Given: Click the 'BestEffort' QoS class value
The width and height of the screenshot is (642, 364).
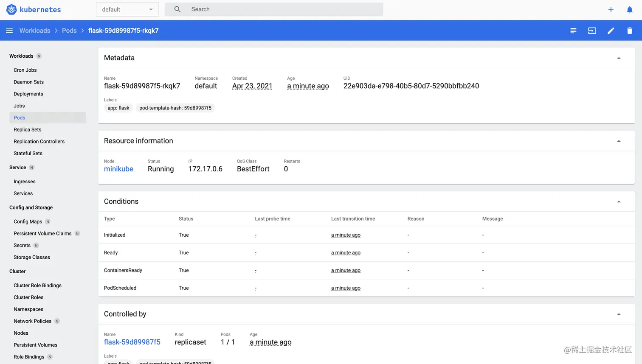Looking at the screenshot, I should click(253, 169).
